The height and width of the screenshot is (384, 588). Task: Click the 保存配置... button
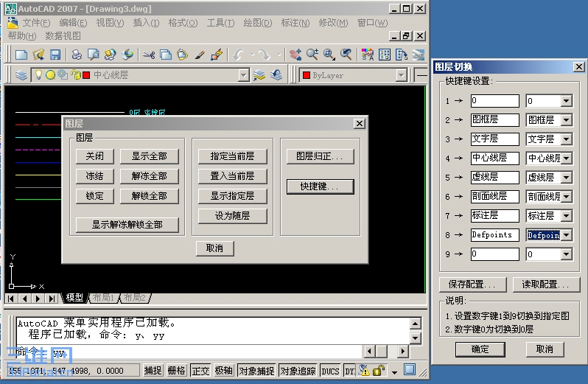point(472,284)
